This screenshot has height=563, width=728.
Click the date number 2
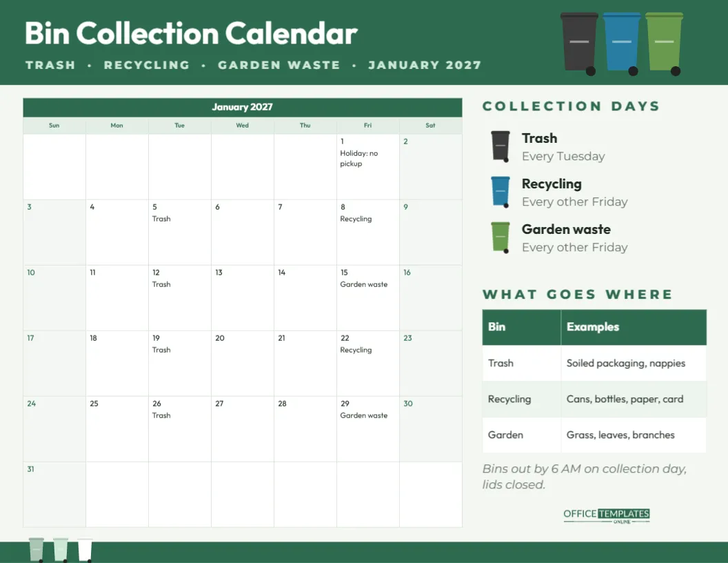[x=405, y=141]
